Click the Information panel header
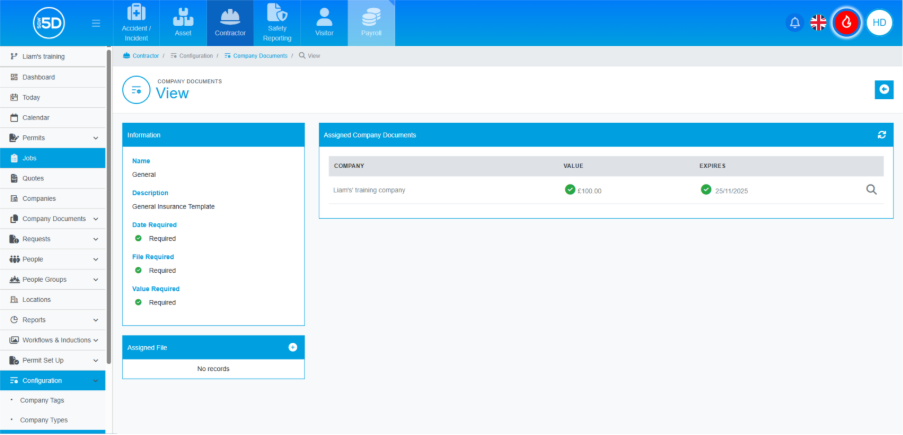Viewport: 903px width, 435px height. pyautogui.click(x=213, y=135)
